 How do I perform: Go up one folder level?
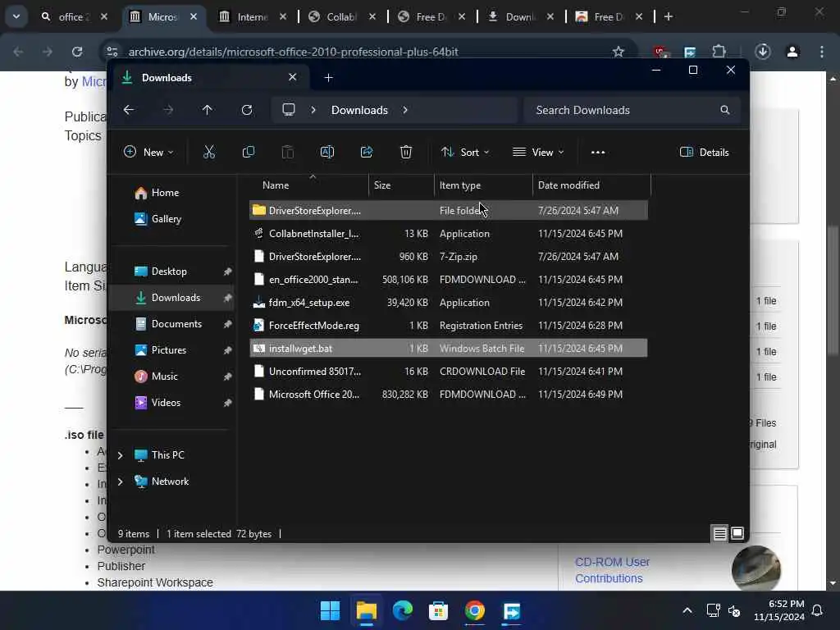pos(208,110)
